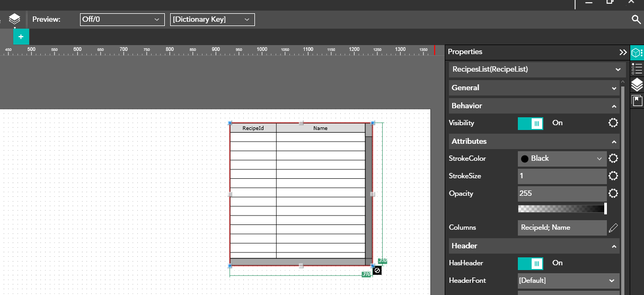Screen dimensions: 644x295
Task: Collapse the Properties panel with the double-chevron
Action: click(623, 52)
